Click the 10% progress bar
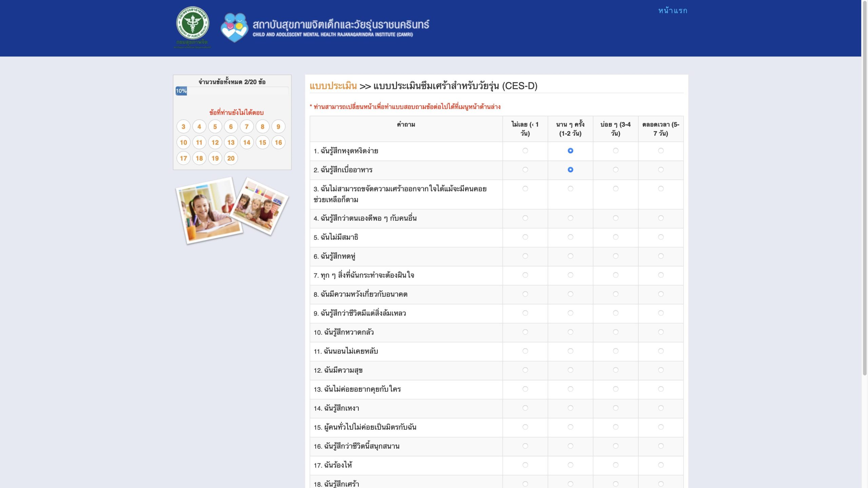The width and height of the screenshot is (868, 488). point(181,91)
